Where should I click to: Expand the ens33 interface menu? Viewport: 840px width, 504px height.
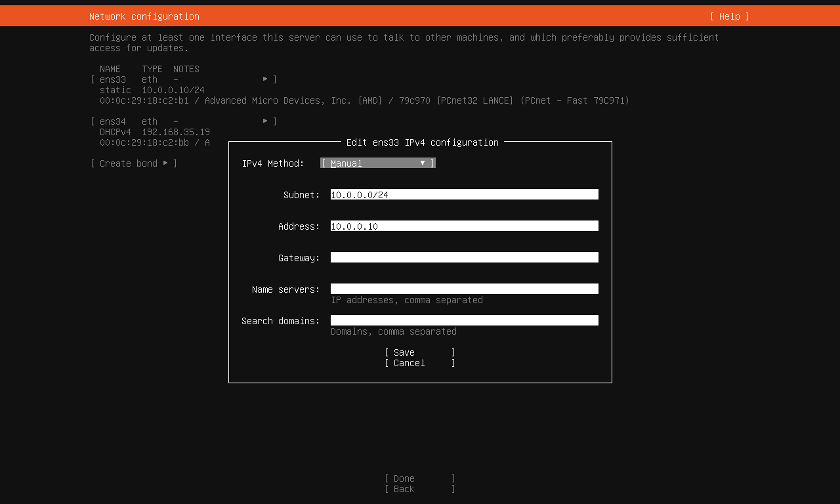pos(183,79)
